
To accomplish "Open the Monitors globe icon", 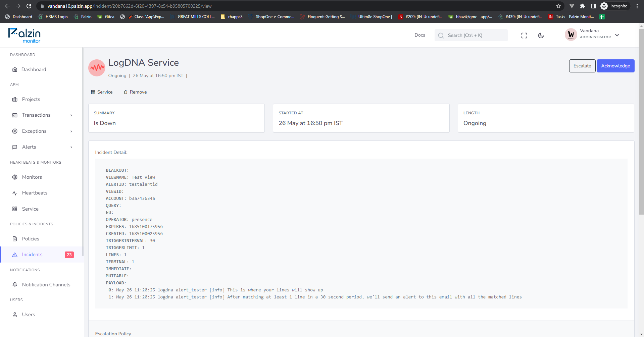I will 15,177.
